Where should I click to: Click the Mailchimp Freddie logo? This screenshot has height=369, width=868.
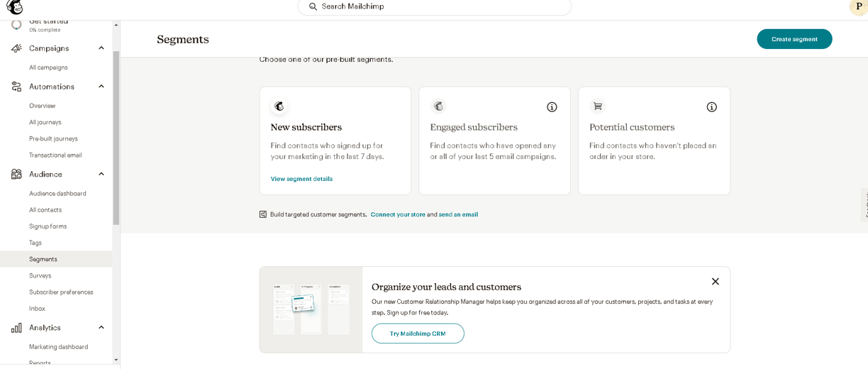[14, 6]
